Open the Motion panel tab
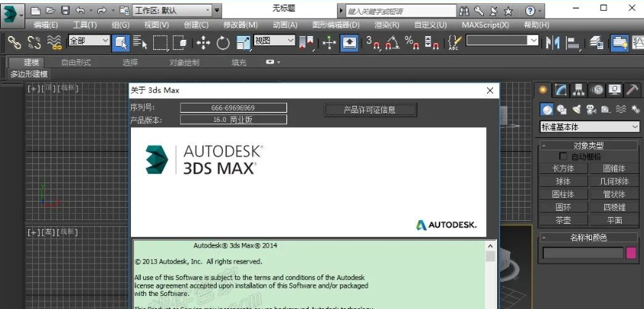This screenshot has height=309, width=644. [597, 89]
